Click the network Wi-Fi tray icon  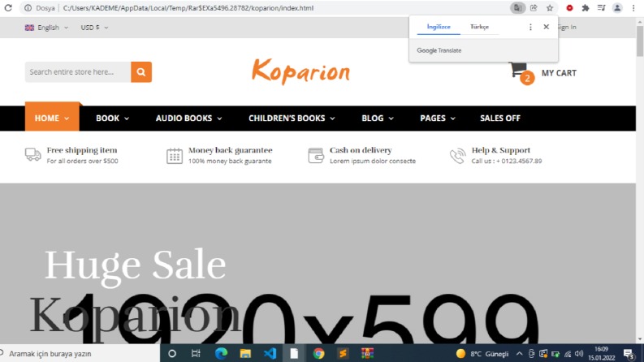567,354
